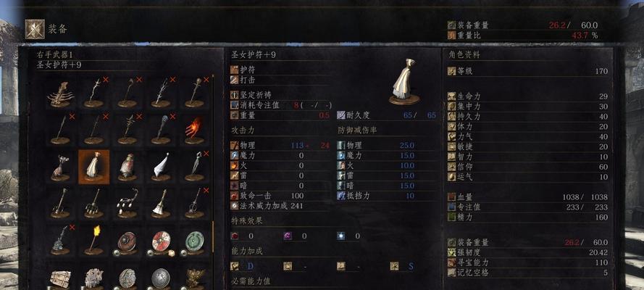644x290 pixels.
Task: Click the red bleed special effect icon
Action: [x=235, y=236]
